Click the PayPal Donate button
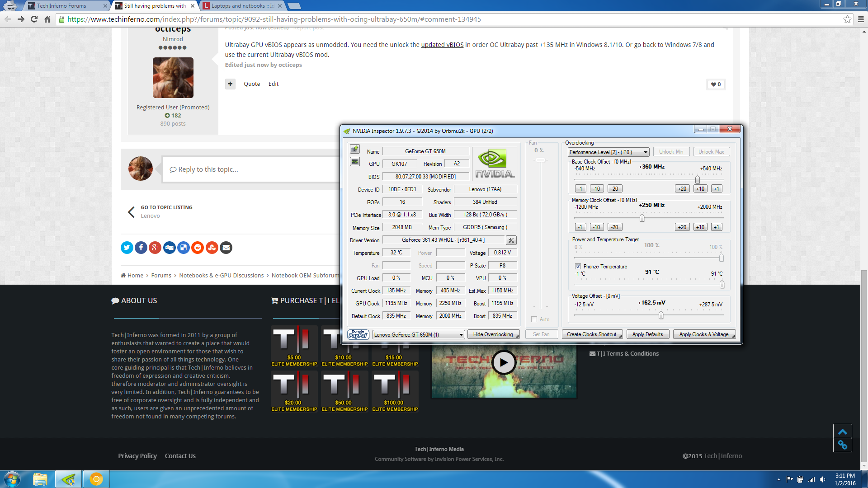Image resolution: width=868 pixels, height=488 pixels. click(x=358, y=334)
